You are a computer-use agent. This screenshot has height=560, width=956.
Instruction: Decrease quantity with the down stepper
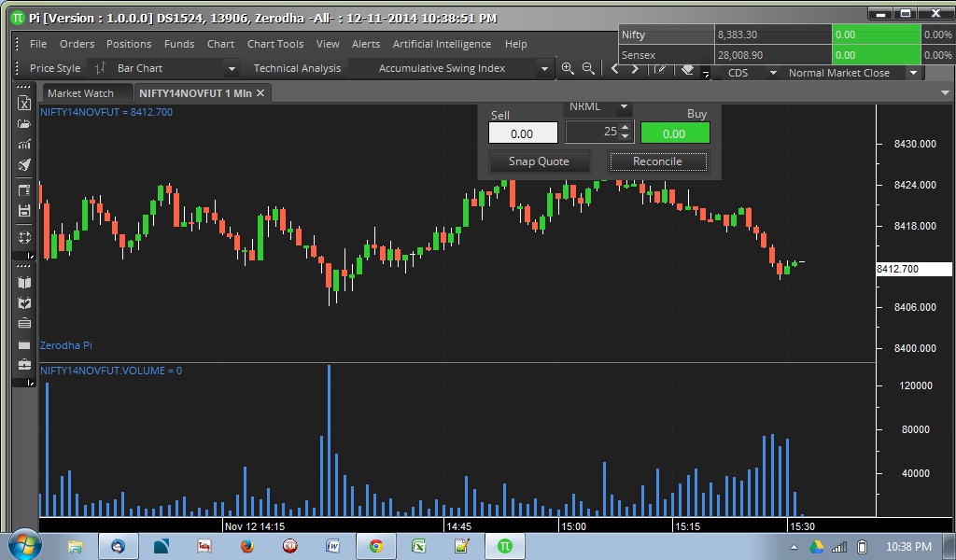pos(625,136)
